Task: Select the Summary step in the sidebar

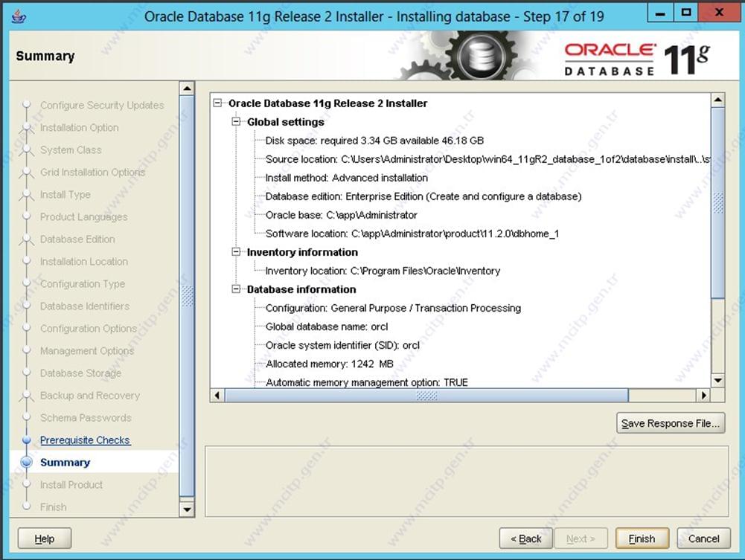Action: (65, 463)
